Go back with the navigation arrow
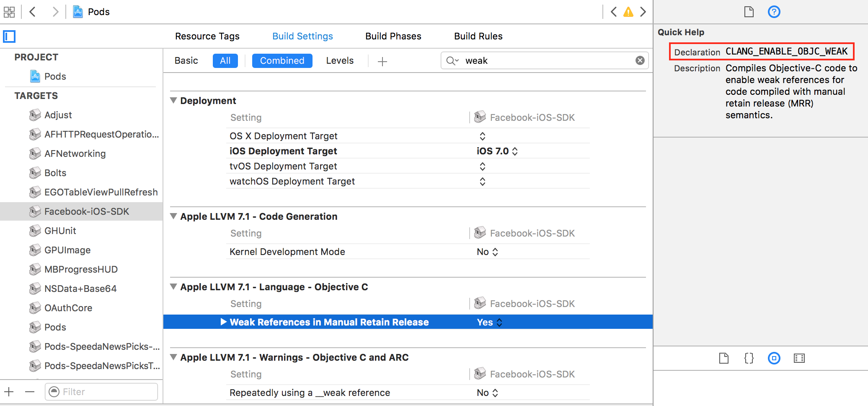 pyautogui.click(x=33, y=12)
